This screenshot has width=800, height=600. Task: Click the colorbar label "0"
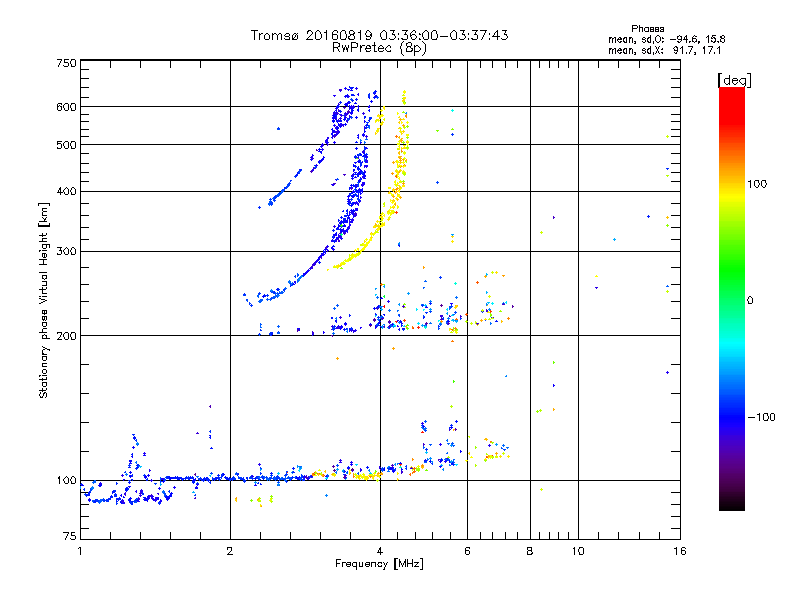750,301
